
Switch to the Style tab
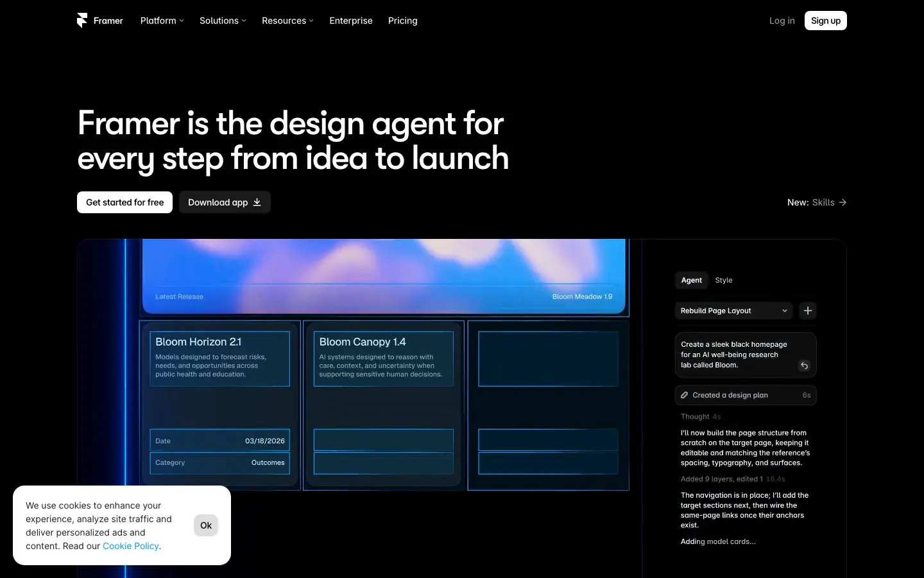click(724, 280)
